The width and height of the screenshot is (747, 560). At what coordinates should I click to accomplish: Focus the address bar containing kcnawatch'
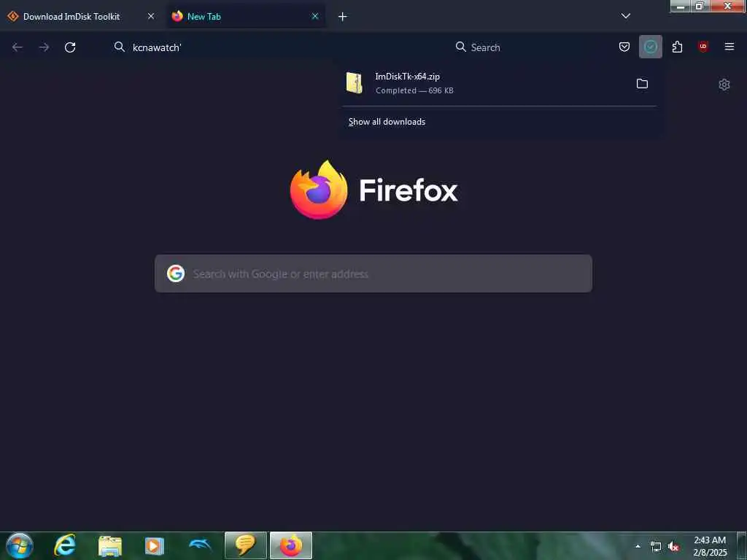pyautogui.click(x=276, y=47)
